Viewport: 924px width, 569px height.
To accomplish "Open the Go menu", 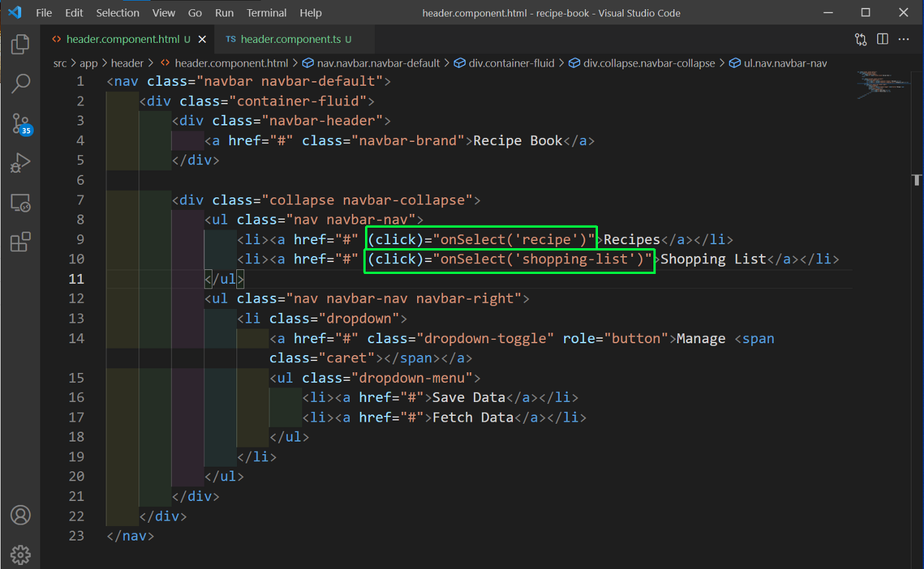I will coord(195,13).
